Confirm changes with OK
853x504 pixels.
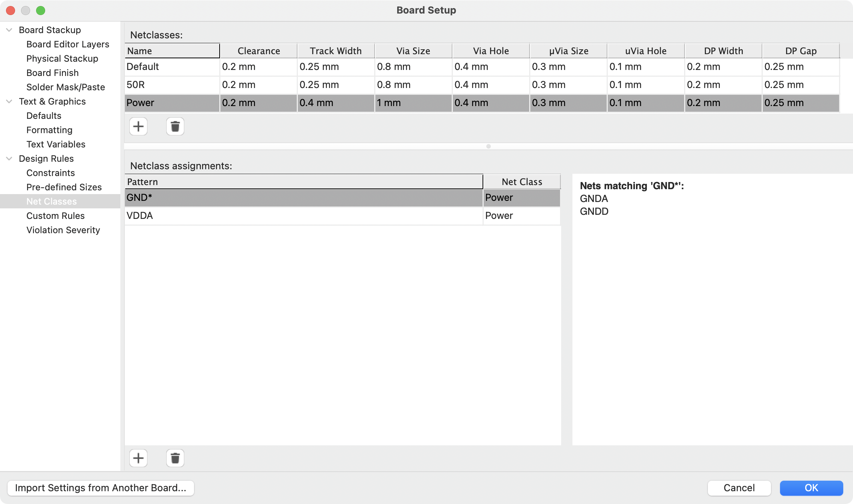(x=811, y=488)
